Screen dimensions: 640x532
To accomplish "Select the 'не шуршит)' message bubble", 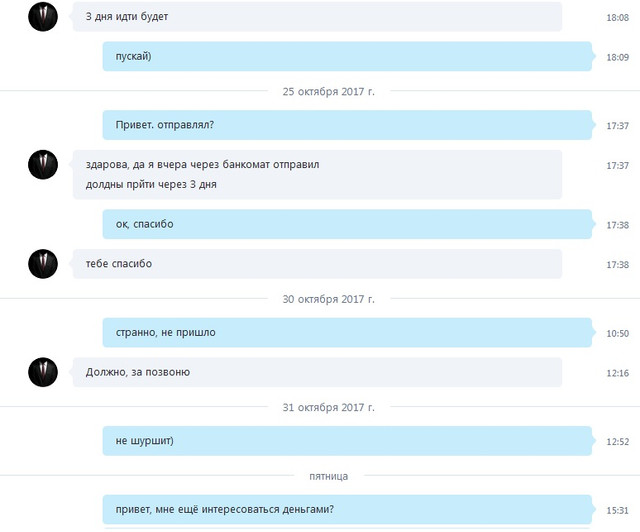I will pos(347,441).
